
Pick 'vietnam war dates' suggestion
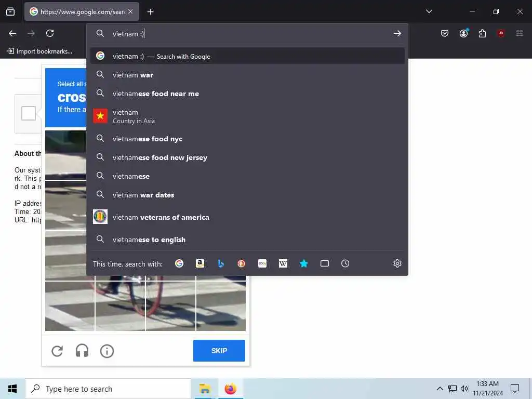click(248, 195)
